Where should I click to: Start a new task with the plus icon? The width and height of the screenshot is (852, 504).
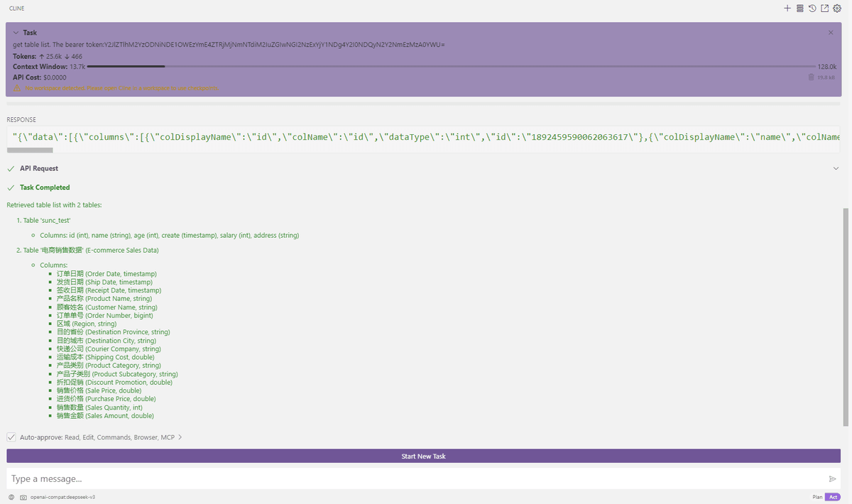coord(787,9)
